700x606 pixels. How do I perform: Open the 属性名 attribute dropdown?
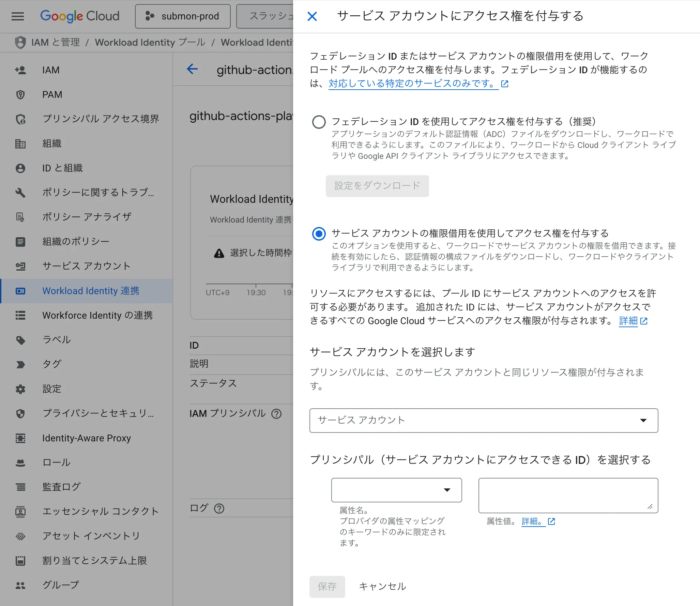pos(396,490)
